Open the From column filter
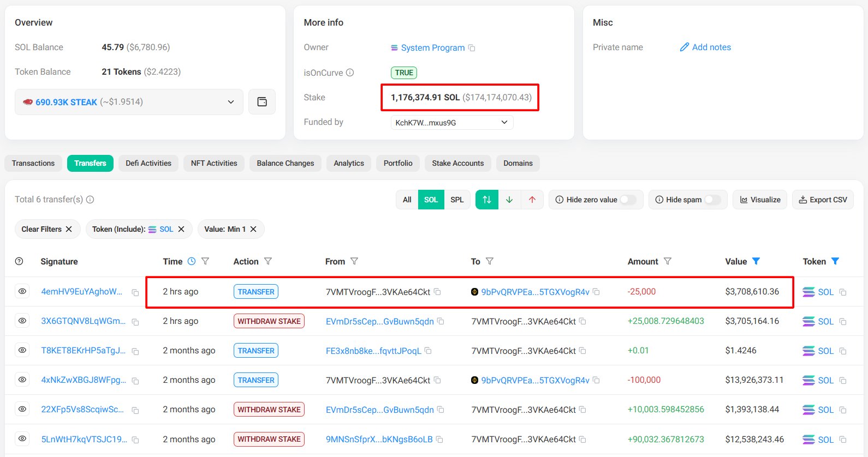 click(x=354, y=261)
